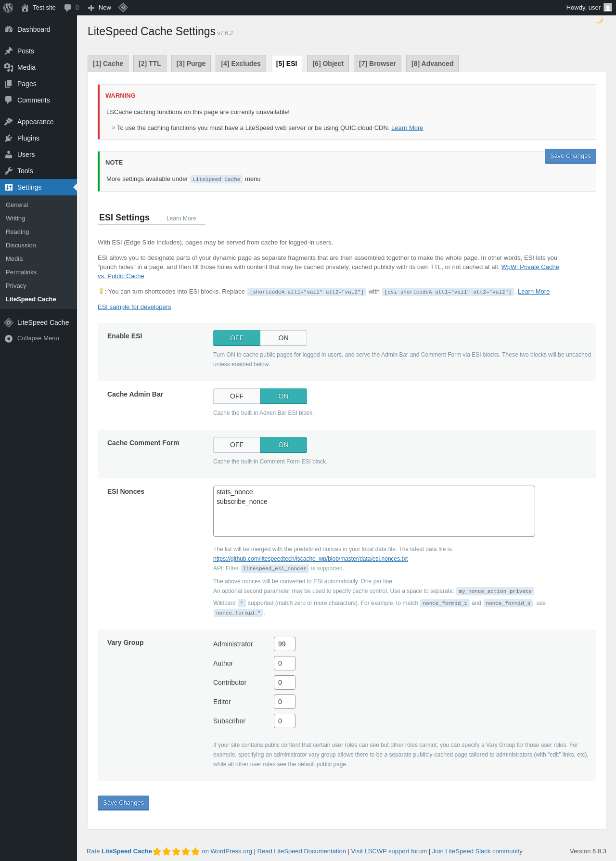616x861 pixels.
Task: Click the first rating star
Action: coord(157,851)
